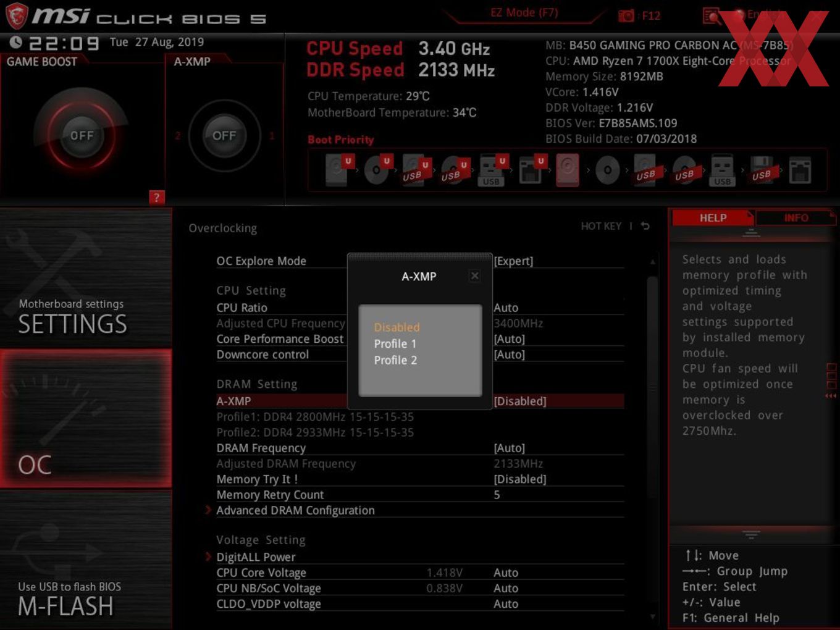Choose Disabled in the A-XMP popup
The height and width of the screenshot is (630, 840).
point(397,327)
